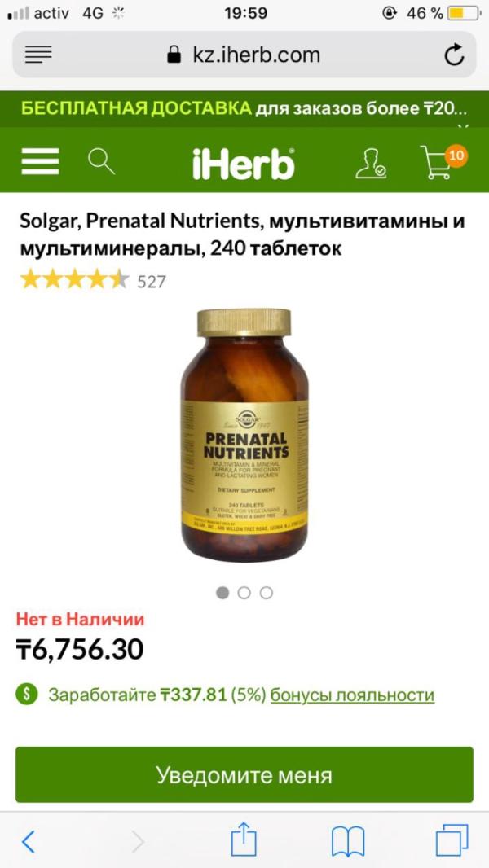The width and height of the screenshot is (489, 868).
Task: Open Safari reader view icon
Action: [38, 55]
